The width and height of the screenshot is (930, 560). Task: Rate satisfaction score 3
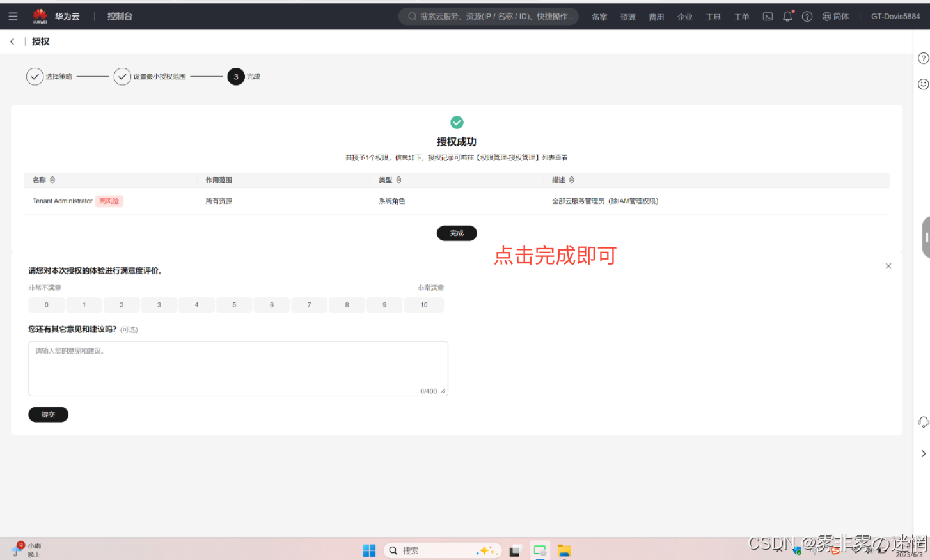pos(159,305)
